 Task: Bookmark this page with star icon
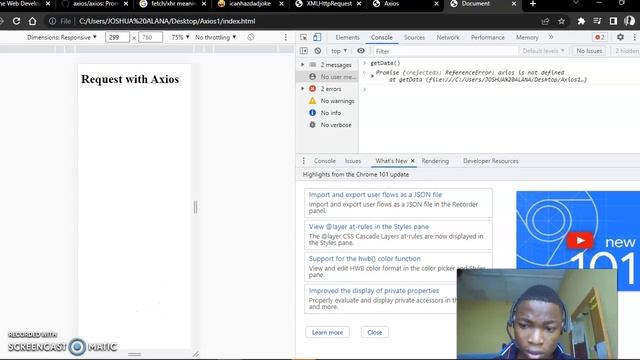point(561,21)
